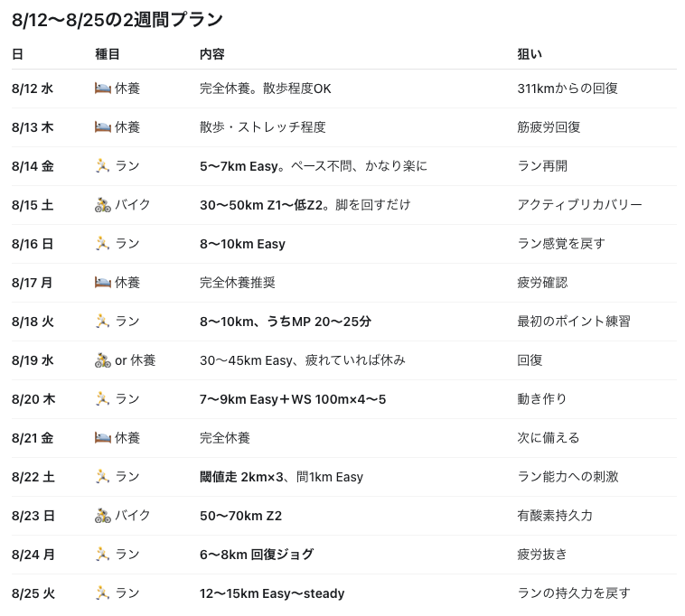
Task: Click the bed icon in the 8/17 row
Action: 103,283
